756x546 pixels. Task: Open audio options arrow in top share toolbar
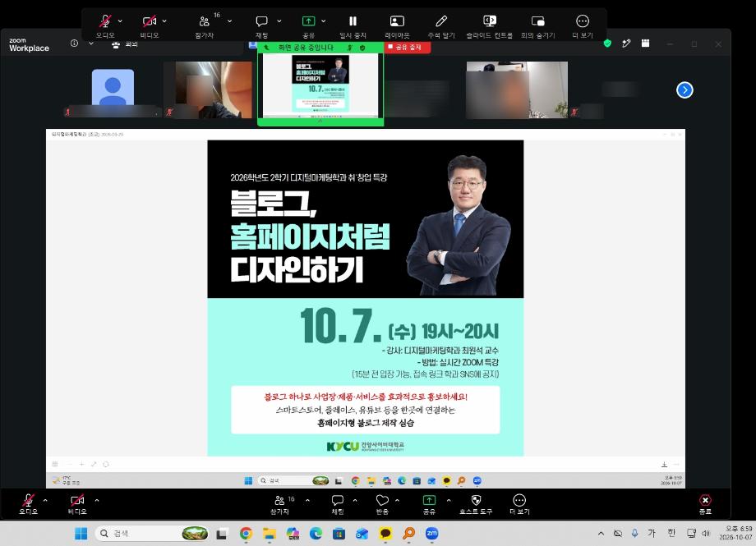(x=120, y=21)
